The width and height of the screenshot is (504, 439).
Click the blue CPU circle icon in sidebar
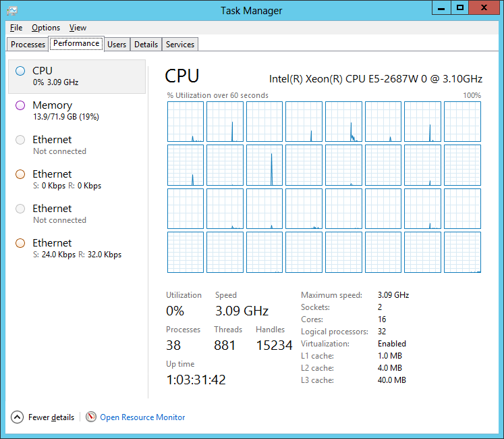point(20,71)
